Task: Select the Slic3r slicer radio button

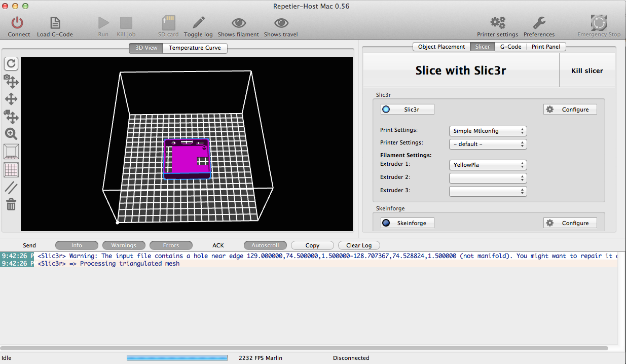Action: point(408,110)
